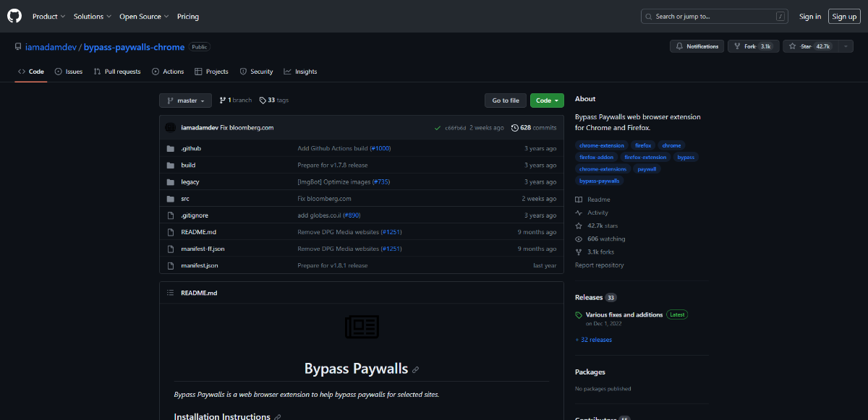Viewport: 868px width, 420px height.
Task: Open the build folder
Action: click(188, 165)
